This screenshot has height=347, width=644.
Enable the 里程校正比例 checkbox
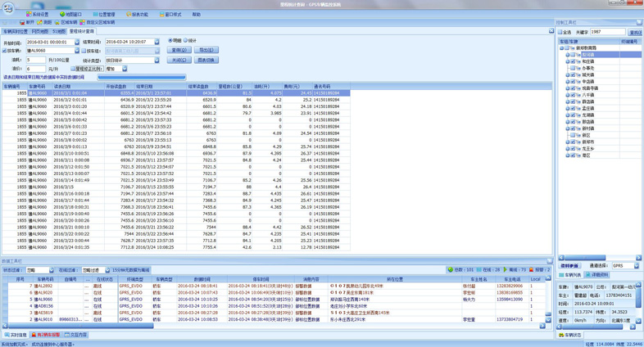point(73,69)
